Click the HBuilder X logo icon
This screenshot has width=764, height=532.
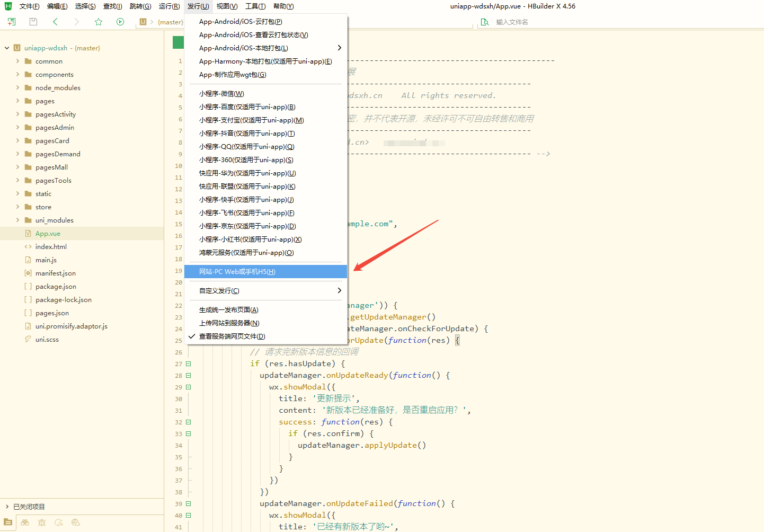pyautogui.click(x=8, y=6)
